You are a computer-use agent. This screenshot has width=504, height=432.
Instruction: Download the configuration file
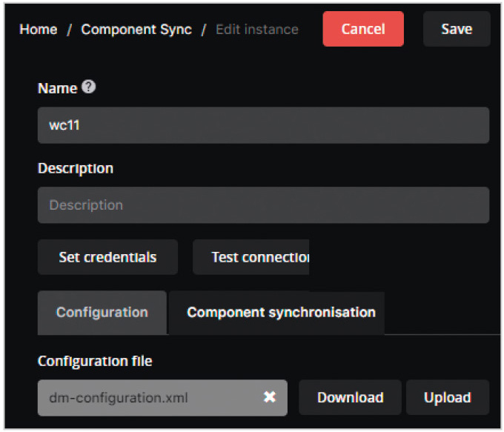[x=350, y=398]
